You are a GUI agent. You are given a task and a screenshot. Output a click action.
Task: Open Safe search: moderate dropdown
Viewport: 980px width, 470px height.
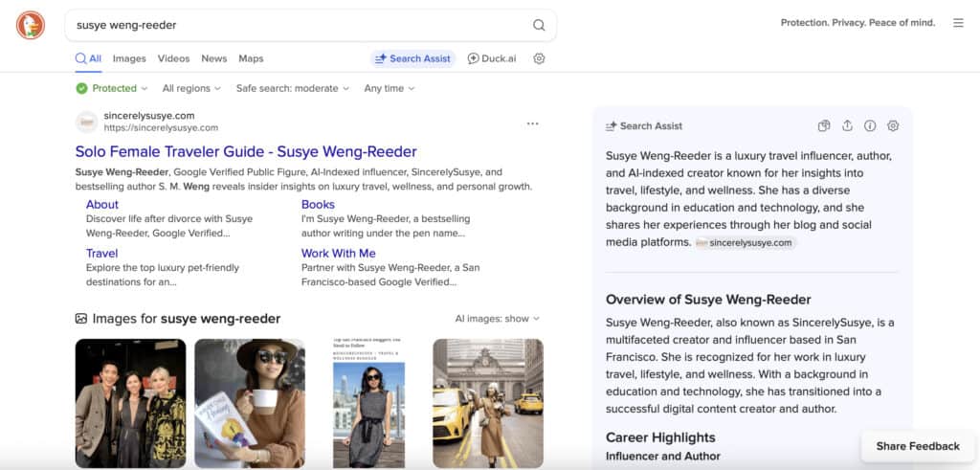(x=293, y=88)
